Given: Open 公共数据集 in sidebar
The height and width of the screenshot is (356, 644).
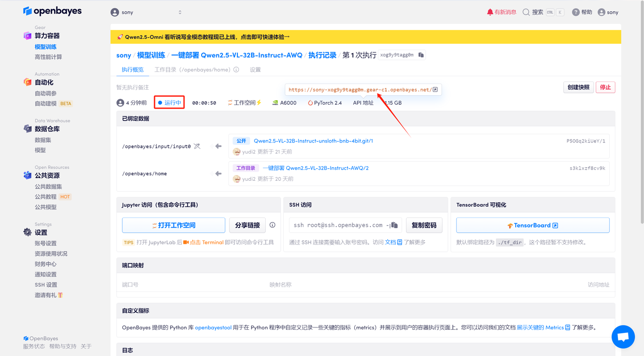Looking at the screenshot, I should pyautogui.click(x=48, y=186).
